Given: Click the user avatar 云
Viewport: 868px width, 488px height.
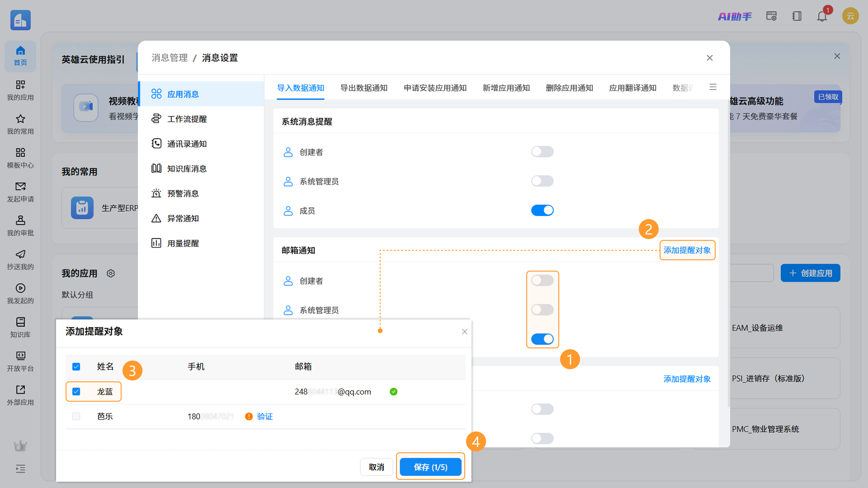Looking at the screenshot, I should pos(850,16).
